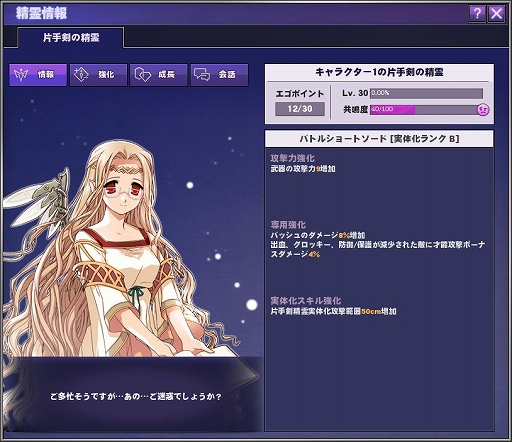The width and height of the screenshot is (512, 442).
Task: Click the 攻撃力強化 heading
Action: 292,158
